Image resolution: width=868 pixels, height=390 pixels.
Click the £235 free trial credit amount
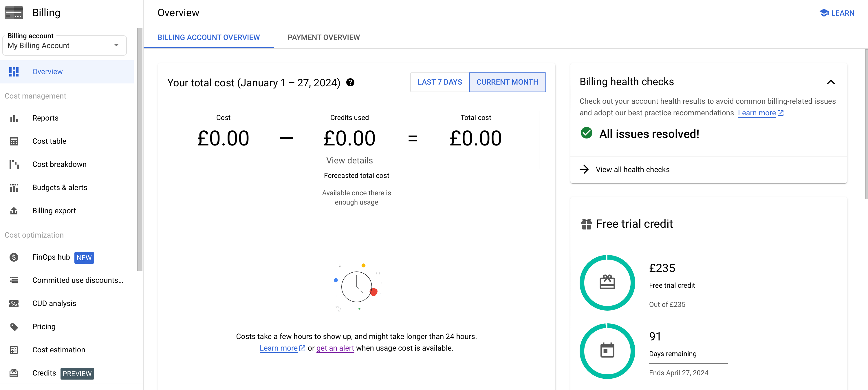[662, 268]
